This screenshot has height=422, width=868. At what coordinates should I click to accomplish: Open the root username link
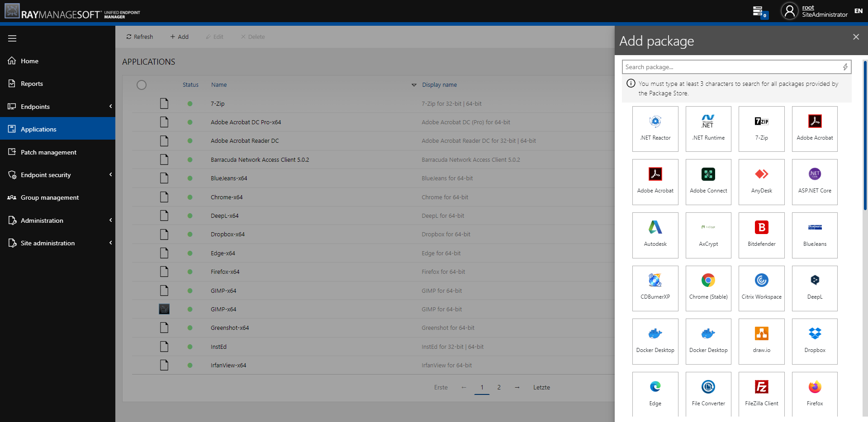click(x=808, y=7)
